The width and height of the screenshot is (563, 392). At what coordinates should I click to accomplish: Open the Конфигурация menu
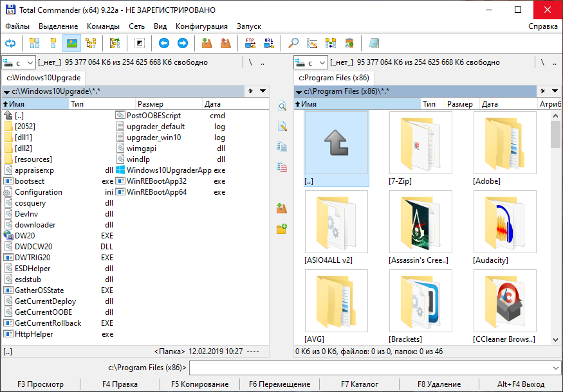[201, 26]
